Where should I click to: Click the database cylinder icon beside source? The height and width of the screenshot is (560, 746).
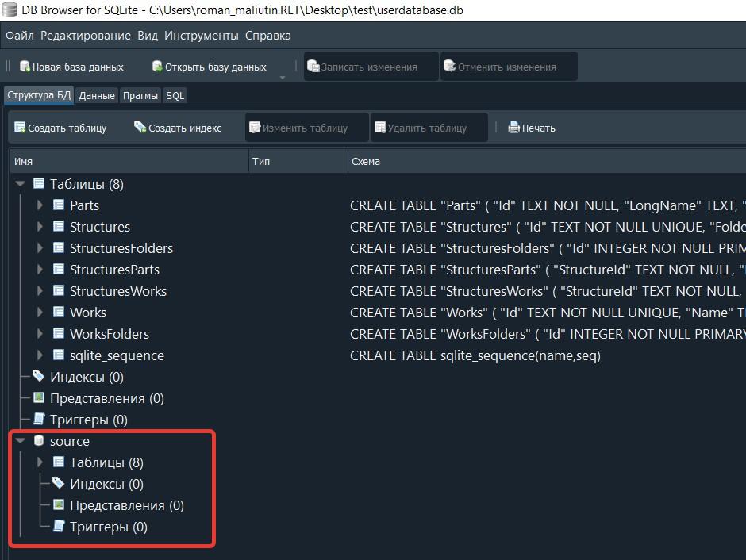(39, 441)
